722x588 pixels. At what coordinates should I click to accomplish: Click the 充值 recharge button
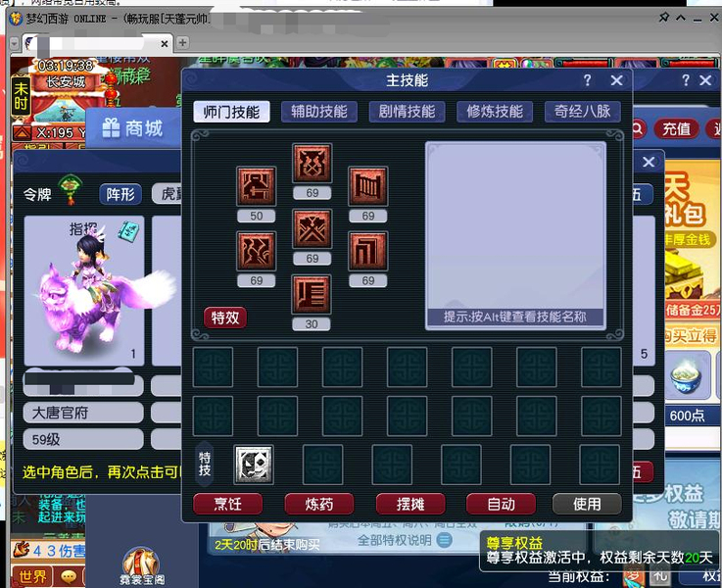[x=676, y=129]
